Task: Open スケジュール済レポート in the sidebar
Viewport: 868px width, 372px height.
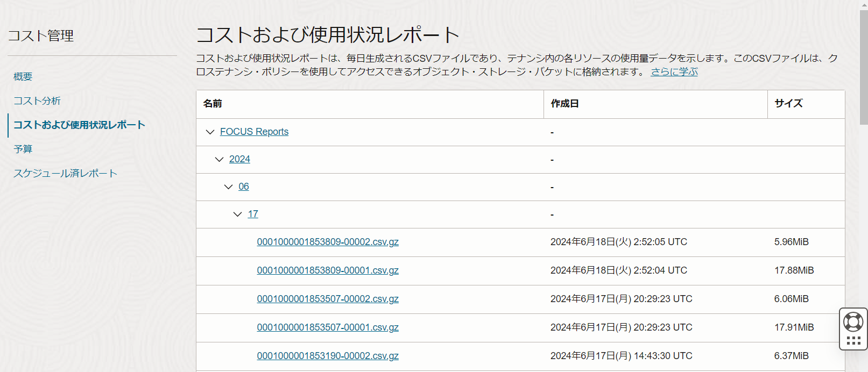Action: point(65,173)
